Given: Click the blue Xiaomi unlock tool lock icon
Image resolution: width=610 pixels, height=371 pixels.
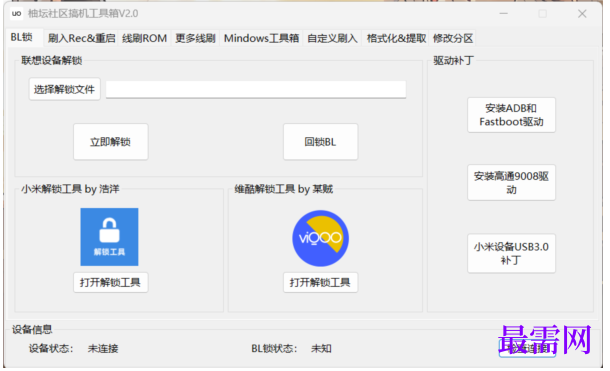Looking at the screenshot, I should tap(109, 237).
